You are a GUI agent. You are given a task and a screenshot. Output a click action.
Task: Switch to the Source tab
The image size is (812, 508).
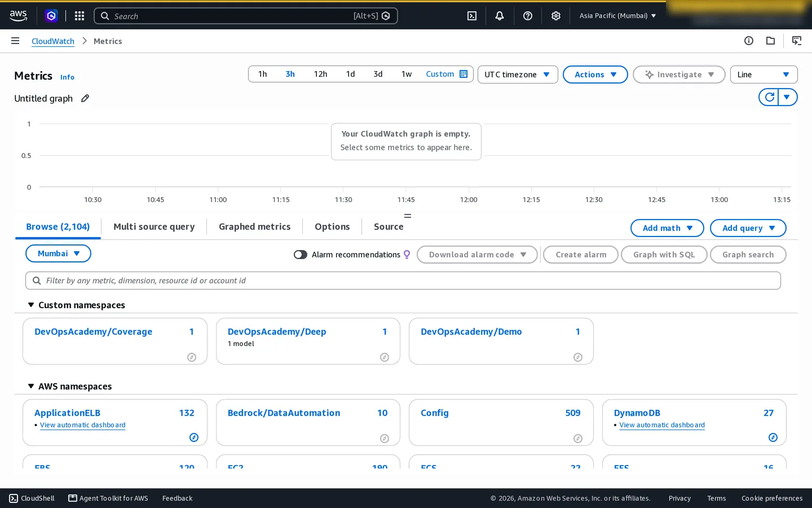click(x=389, y=226)
